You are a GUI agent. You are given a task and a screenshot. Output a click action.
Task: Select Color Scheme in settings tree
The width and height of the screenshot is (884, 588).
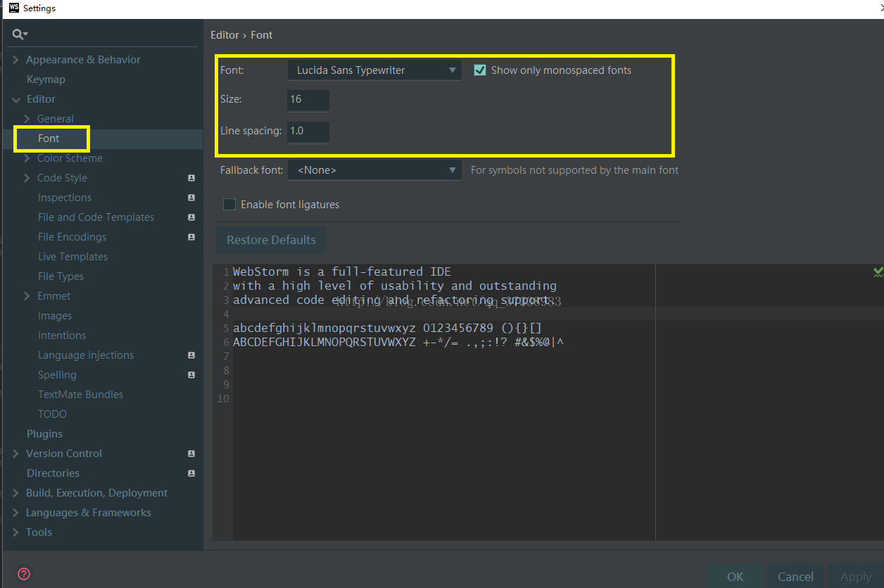tap(70, 158)
